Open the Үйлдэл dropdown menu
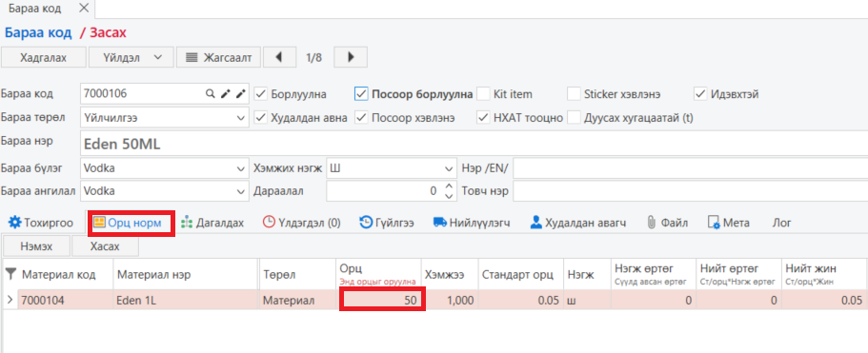This screenshot has width=868, height=353. [131, 57]
